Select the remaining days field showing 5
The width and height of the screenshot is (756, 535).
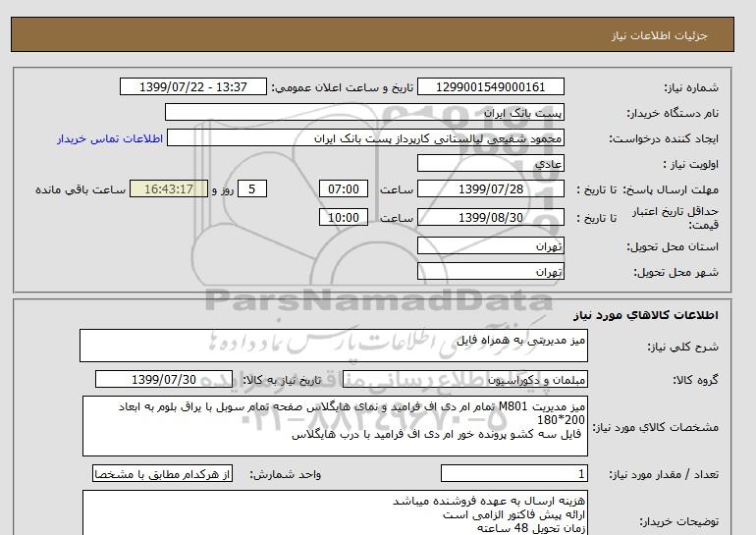point(252,188)
